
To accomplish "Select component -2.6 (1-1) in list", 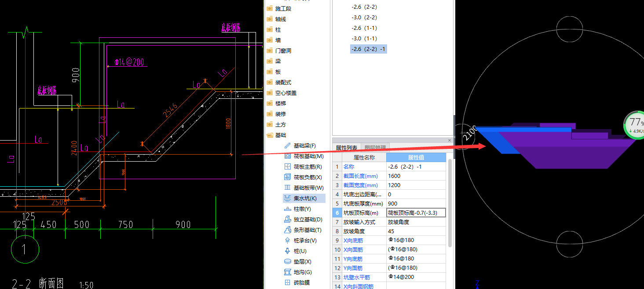I will (364, 28).
